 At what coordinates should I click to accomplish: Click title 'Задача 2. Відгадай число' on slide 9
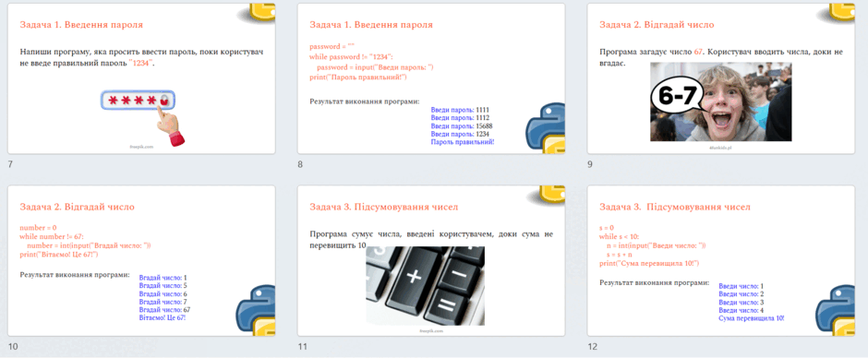click(x=657, y=25)
